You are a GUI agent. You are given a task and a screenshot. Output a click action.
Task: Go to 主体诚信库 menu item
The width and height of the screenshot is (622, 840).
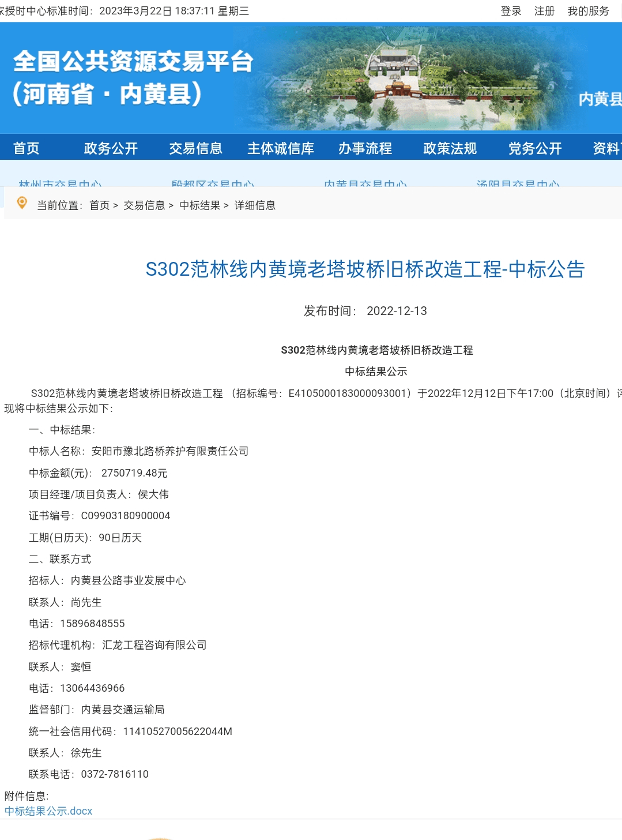click(x=280, y=148)
